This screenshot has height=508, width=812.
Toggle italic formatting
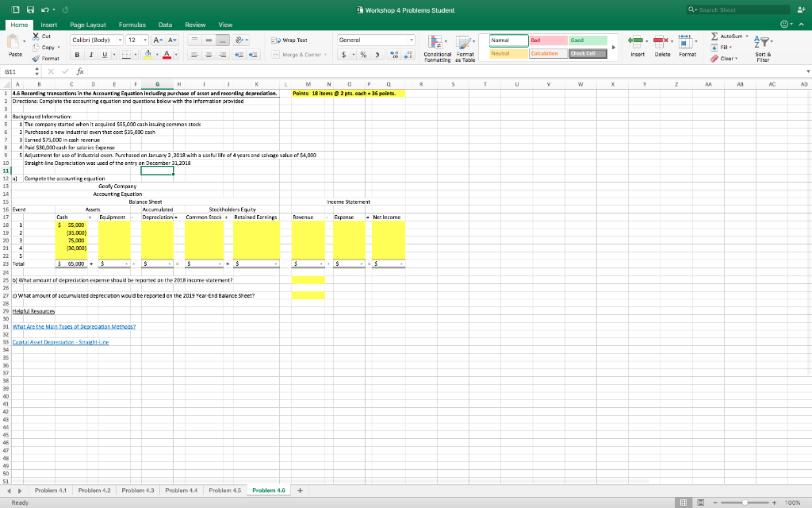pos(93,54)
